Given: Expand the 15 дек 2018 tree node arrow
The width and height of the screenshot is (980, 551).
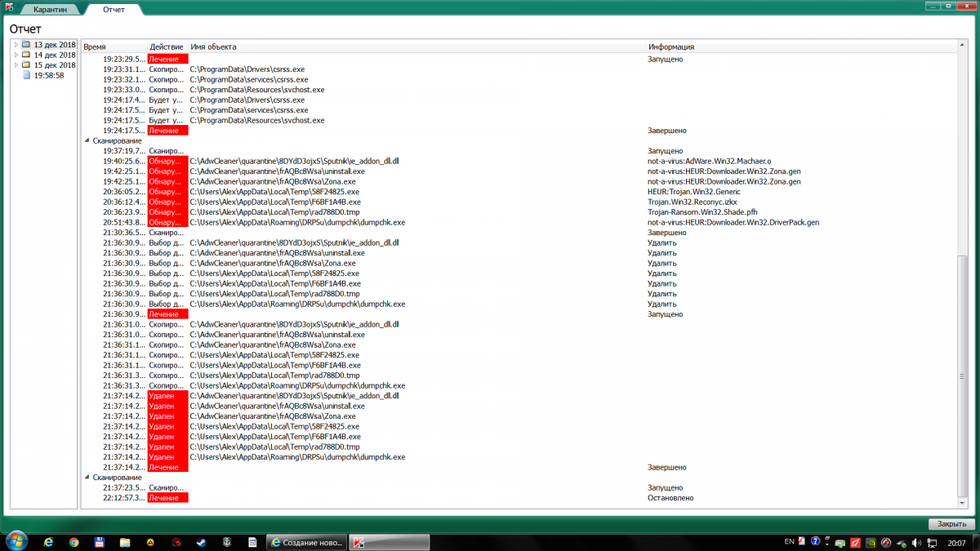Looking at the screenshot, I should (x=16, y=64).
